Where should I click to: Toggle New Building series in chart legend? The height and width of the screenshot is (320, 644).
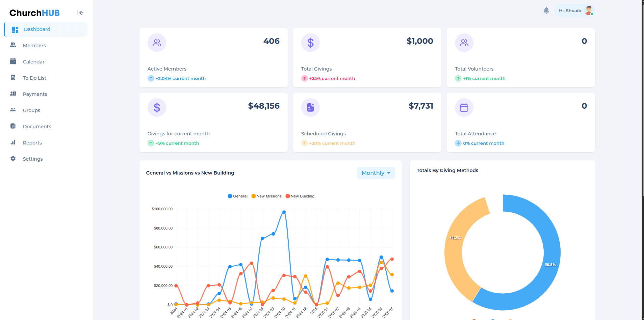pyautogui.click(x=300, y=196)
